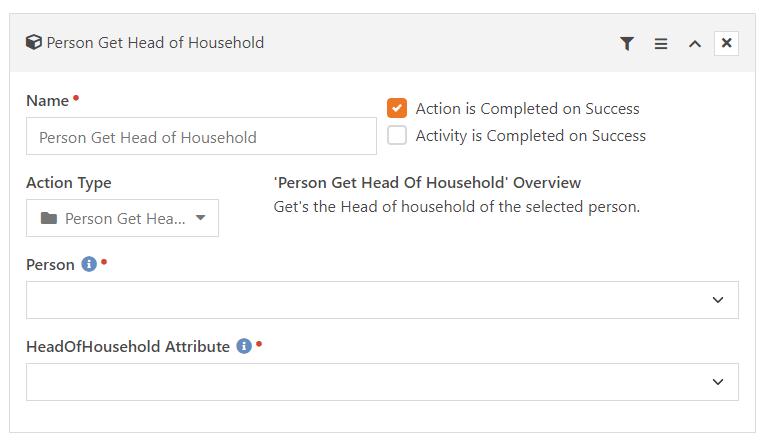Click the info icon next to Person label
765x444 pixels.
coord(89,264)
